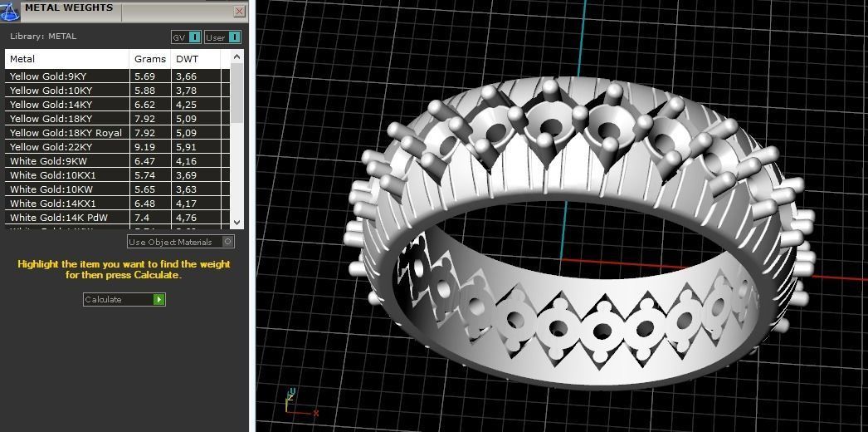Click the metal list scroll up arrow
This screenshot has height=432, width=868.
click(x=237, y=56)
